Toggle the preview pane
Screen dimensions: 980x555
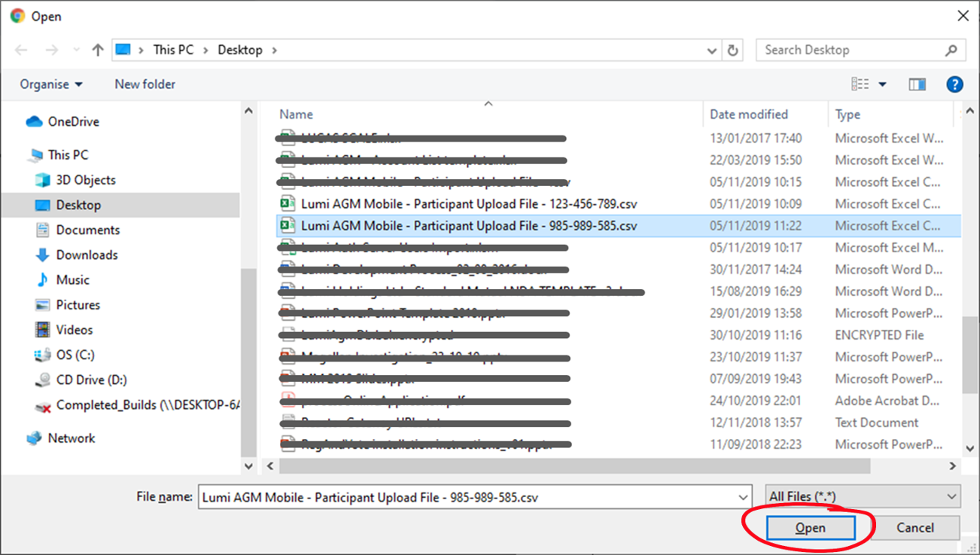point(917,84)
